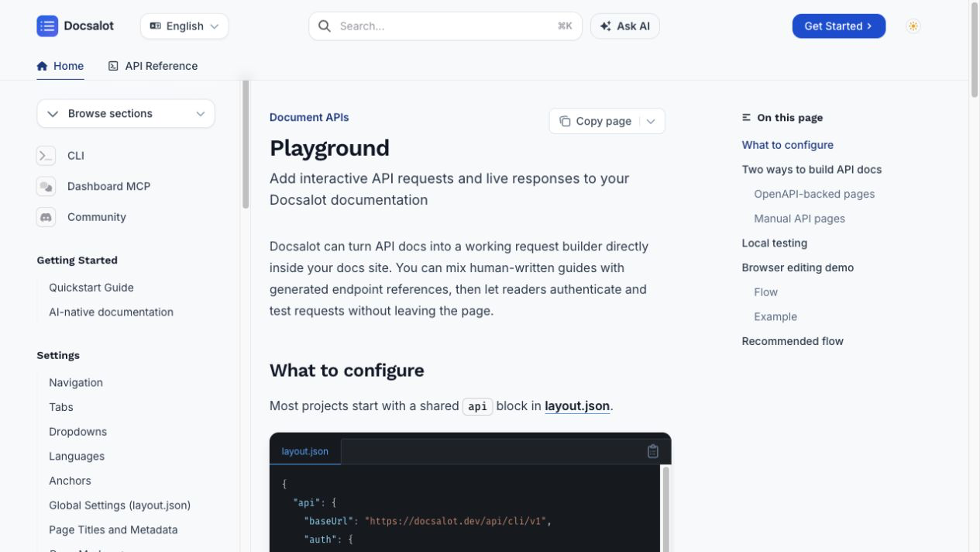Click the Search input field
The height and width of the screenshot is (552, 980).
pos(445,26)
